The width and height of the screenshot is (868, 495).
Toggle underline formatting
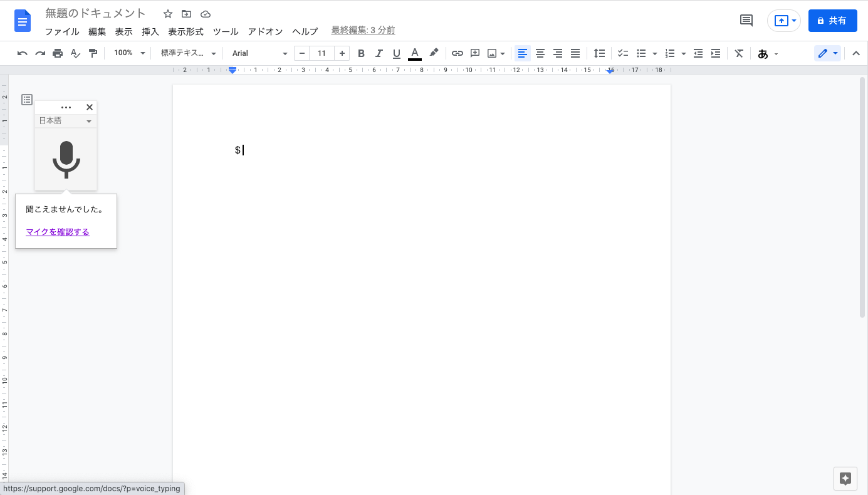coord(396,53)
